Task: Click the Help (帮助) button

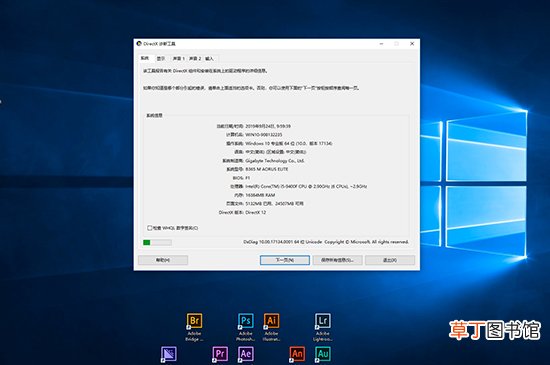Action: coord(163,260)
